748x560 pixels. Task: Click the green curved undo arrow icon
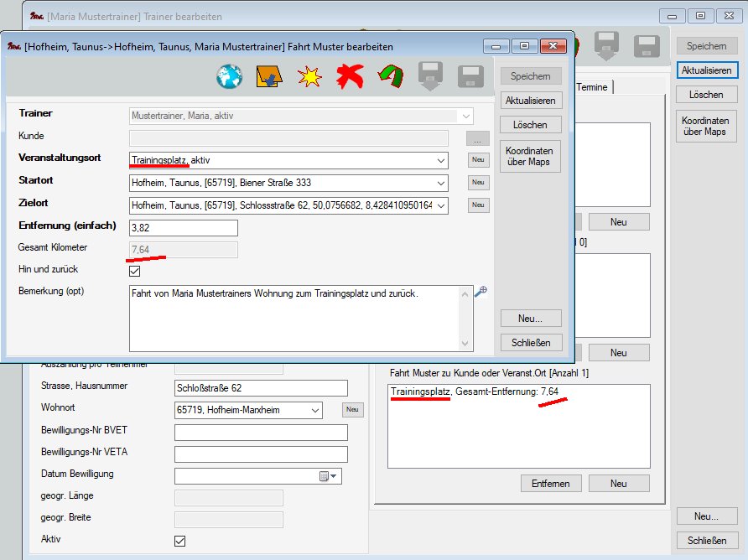click(x=390, y=77)
